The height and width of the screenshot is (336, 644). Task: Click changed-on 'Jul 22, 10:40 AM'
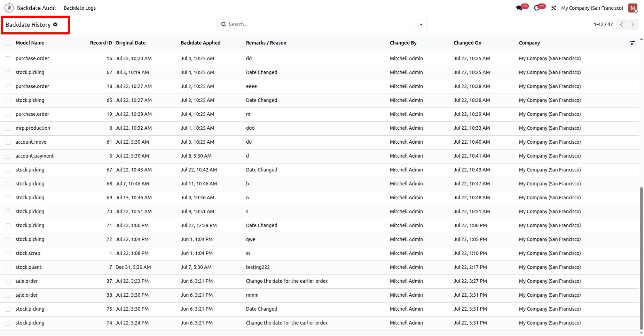472,142
